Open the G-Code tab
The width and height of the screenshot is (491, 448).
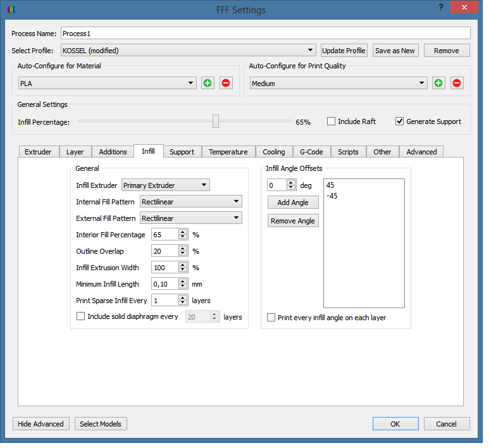[311, 152]
